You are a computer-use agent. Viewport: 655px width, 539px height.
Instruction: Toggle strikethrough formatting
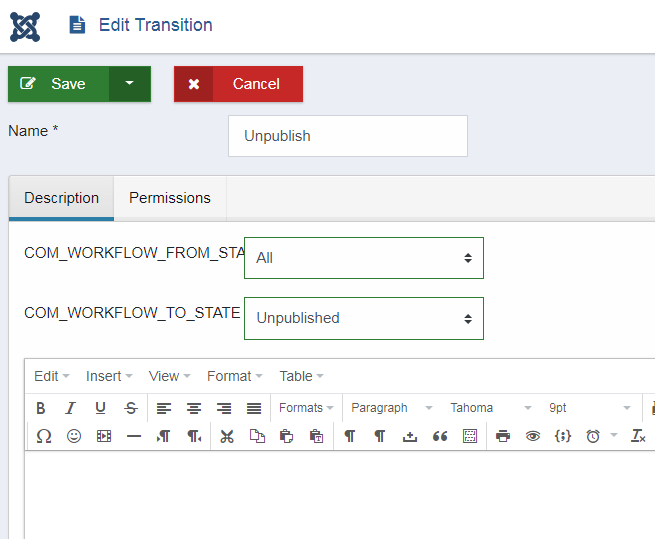point(131,408)
